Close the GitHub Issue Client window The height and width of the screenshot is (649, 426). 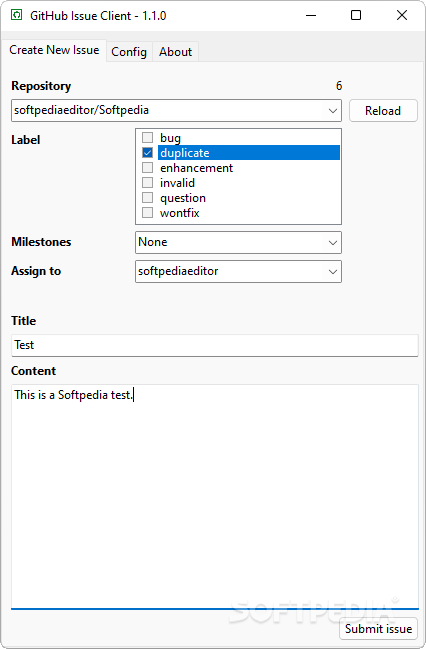click(402, 15)
